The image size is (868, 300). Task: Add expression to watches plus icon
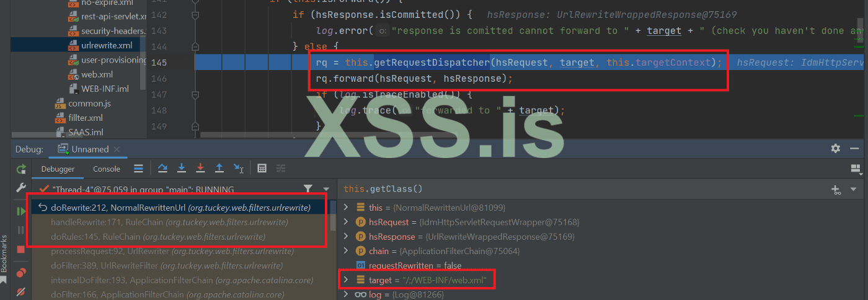(x=836, y=189)
